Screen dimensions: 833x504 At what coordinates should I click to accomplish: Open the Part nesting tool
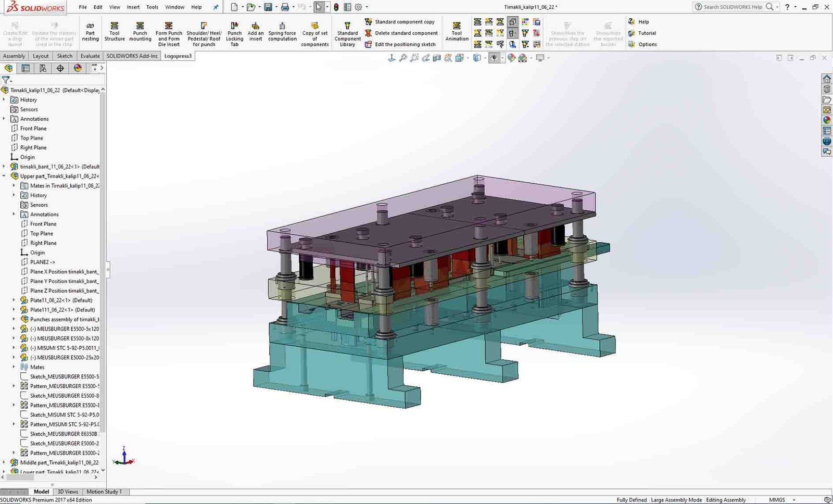coord(90,32)
